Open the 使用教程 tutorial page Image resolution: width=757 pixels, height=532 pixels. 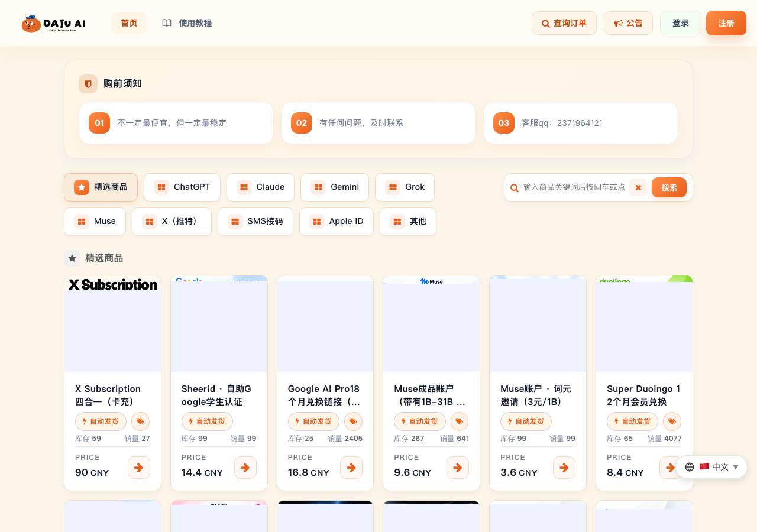click(187, 23)
